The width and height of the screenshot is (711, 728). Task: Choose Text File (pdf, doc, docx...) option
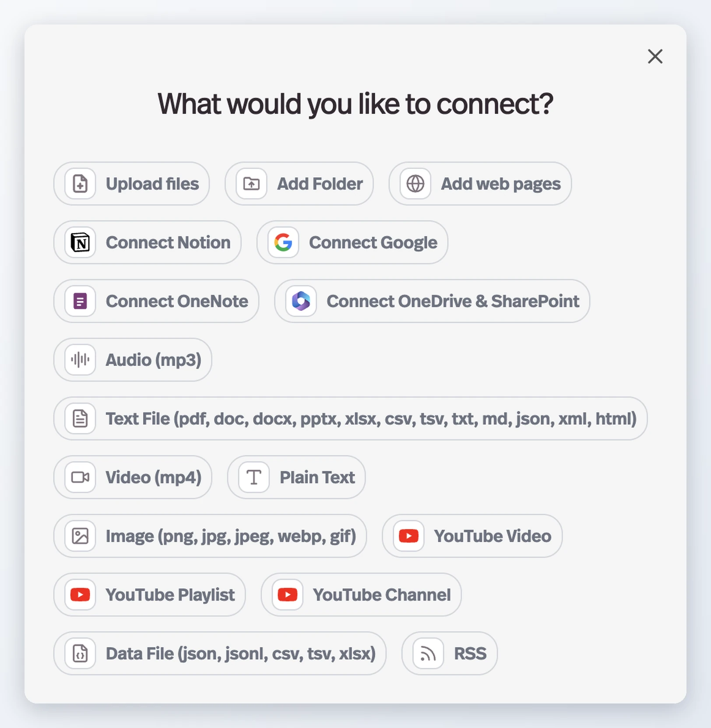coord(350,419)
